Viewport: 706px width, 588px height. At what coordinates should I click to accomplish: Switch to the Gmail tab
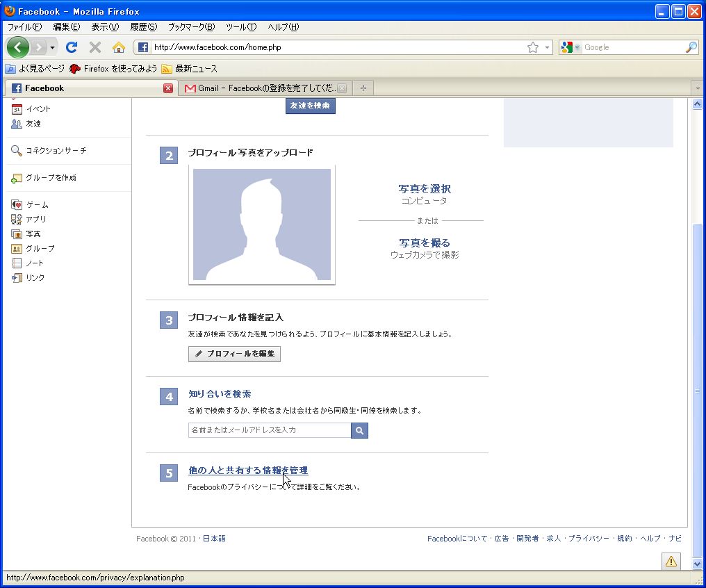click(x=261, y=88)
